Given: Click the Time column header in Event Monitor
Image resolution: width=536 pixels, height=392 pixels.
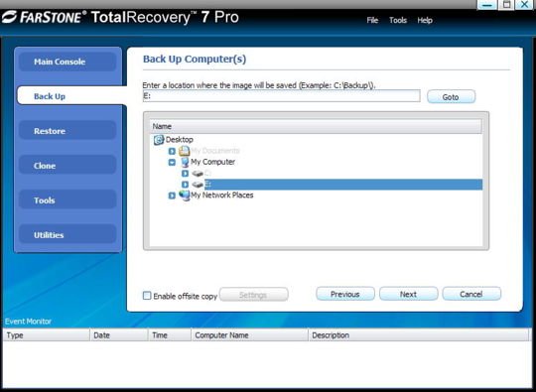Looking at the screenshot, I should pyautogui.click(x=170, y=335).
